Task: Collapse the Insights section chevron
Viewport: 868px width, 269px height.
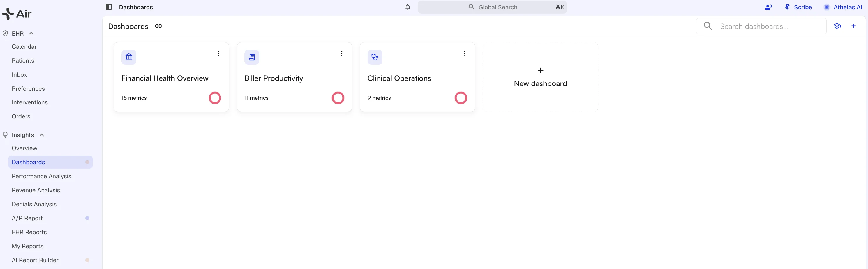Action: [x=42, y=135]
